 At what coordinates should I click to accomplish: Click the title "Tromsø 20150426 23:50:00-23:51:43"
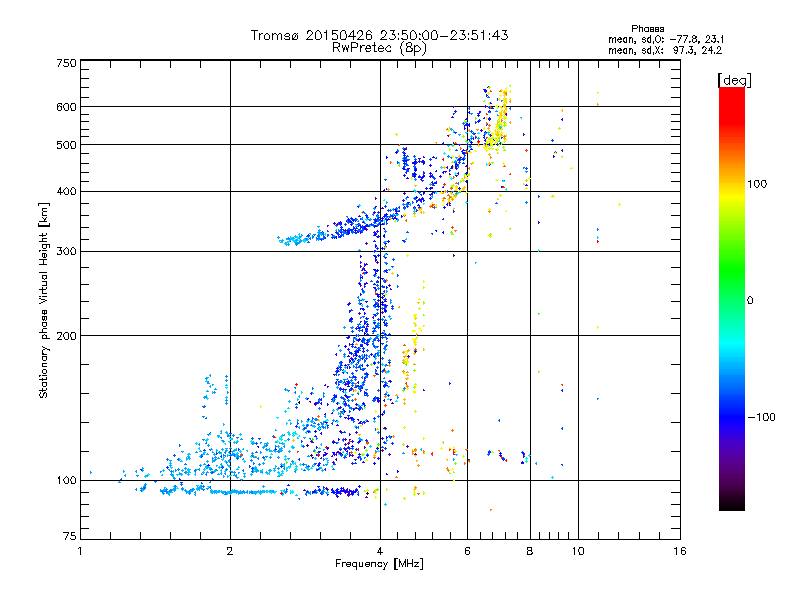tap(380, 35)
